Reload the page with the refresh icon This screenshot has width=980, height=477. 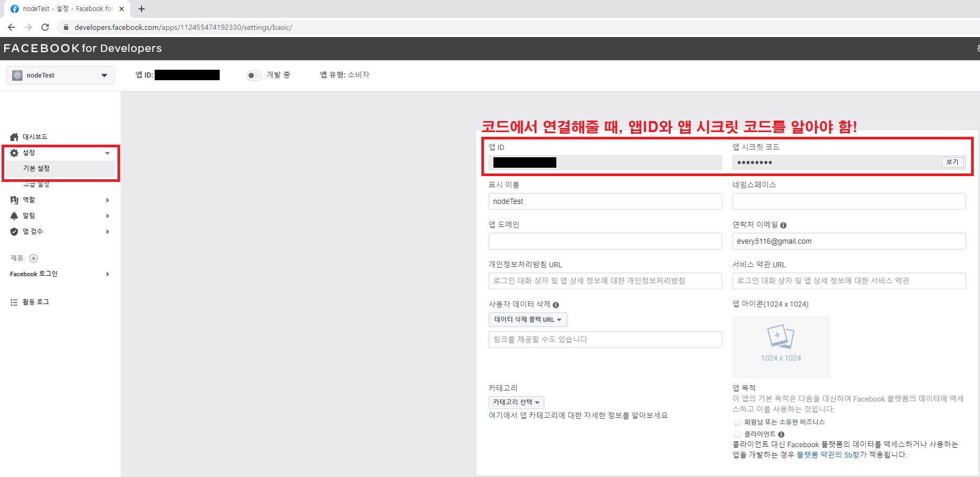pos(45,27)
